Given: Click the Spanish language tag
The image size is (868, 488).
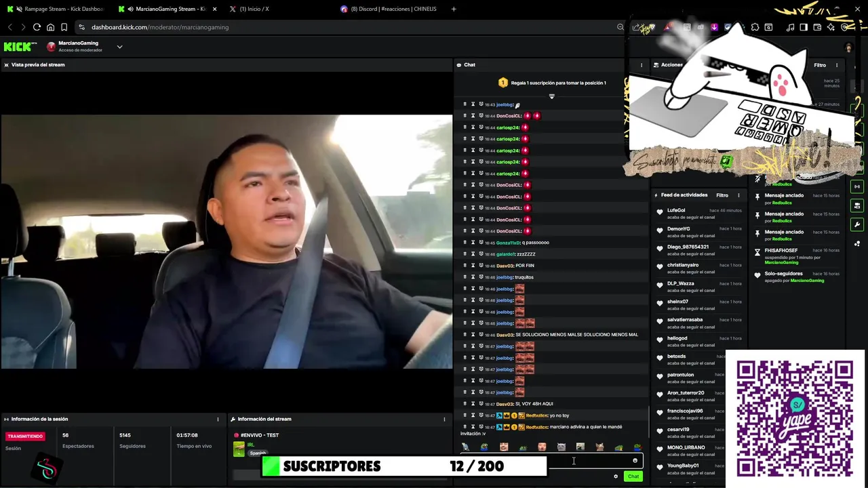Looking at the screenshot, I should point(258,453).
